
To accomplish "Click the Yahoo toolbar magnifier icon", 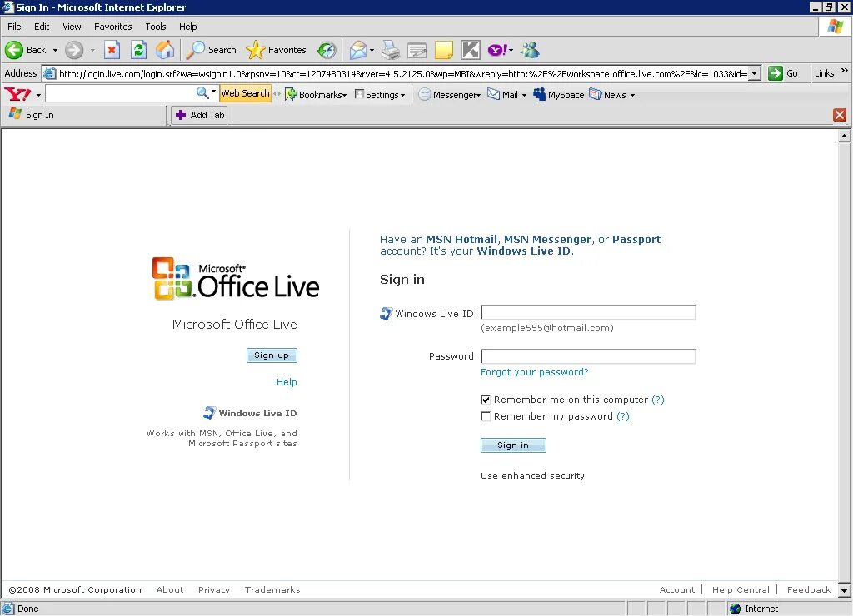I will click(x=202, y=93).
